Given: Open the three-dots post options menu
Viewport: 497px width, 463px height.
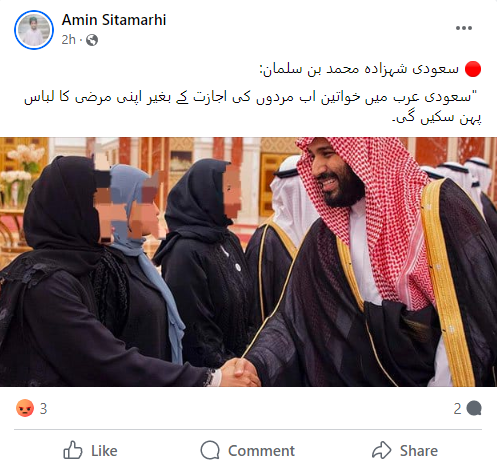Looking at the screenshot, I should click(x=464, y=28).
